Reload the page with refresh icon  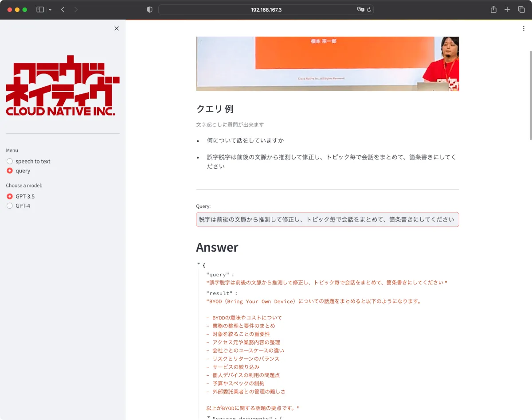coord(369,9)
